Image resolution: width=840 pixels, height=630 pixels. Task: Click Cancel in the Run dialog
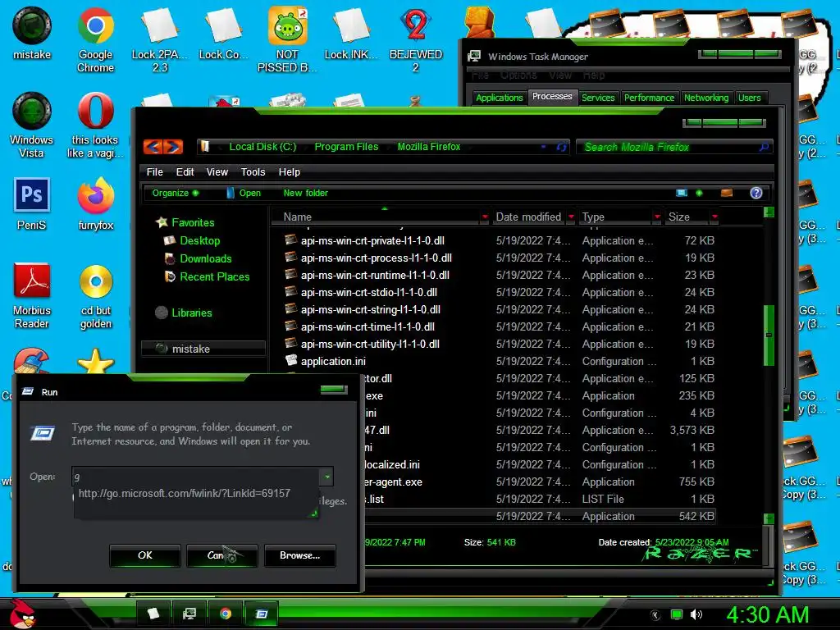(x=221, y=555)
